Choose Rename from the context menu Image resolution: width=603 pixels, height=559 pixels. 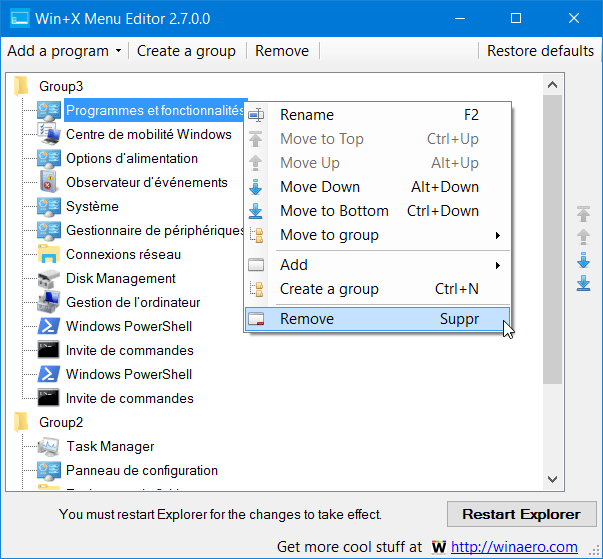(378, 115)
